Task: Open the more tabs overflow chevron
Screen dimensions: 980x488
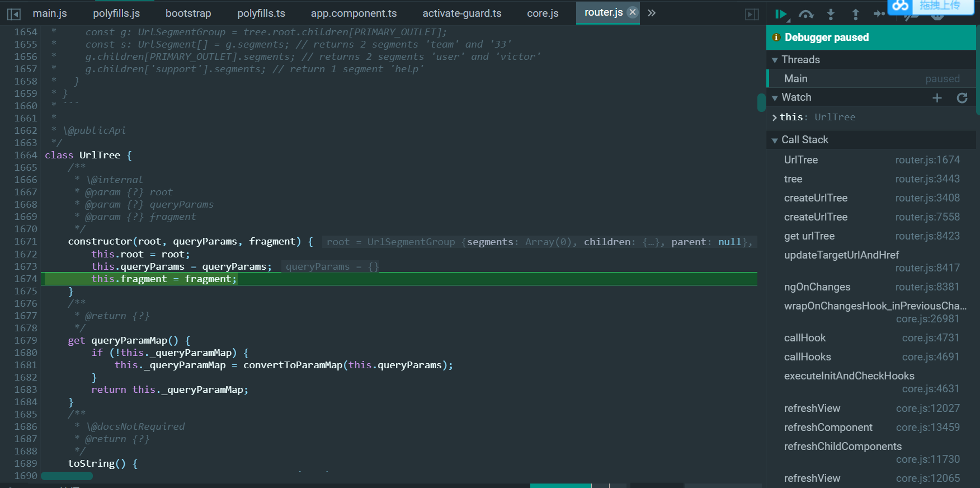Action: pos(652,13)
